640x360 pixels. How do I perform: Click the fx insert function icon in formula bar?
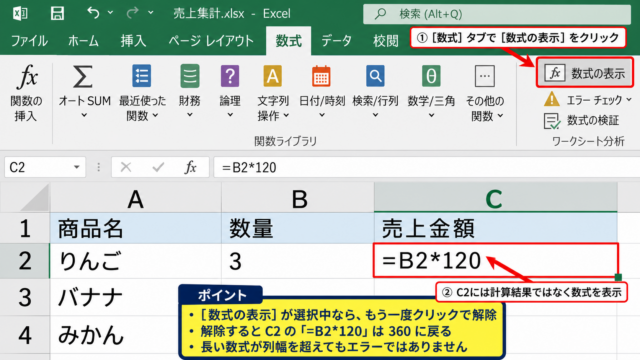(x=190, y=167)
